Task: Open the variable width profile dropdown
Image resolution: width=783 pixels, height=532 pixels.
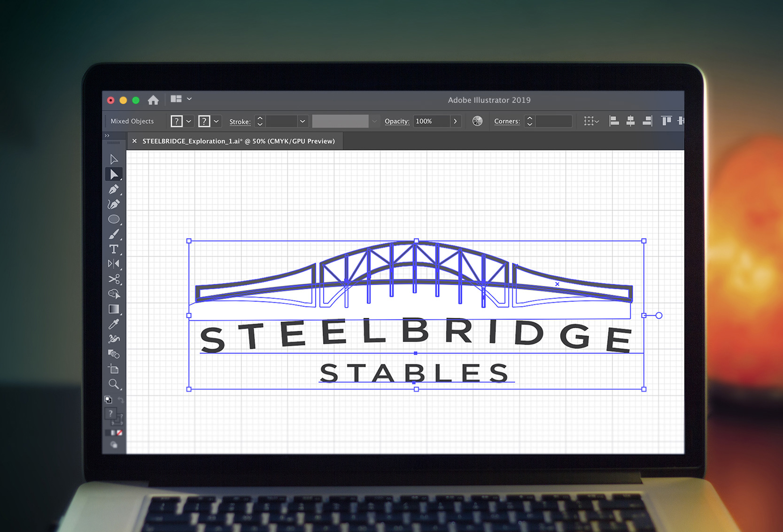Action: point(374,121)
